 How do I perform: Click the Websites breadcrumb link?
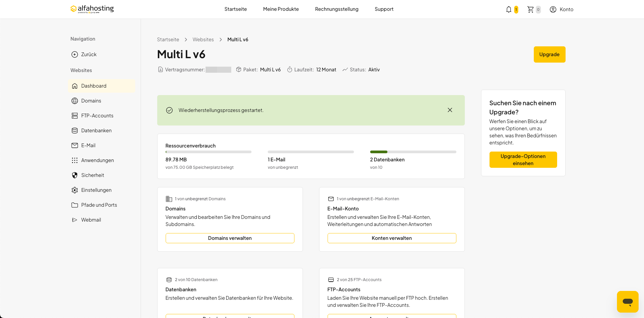pyautogui.click(x=203, y=40)
